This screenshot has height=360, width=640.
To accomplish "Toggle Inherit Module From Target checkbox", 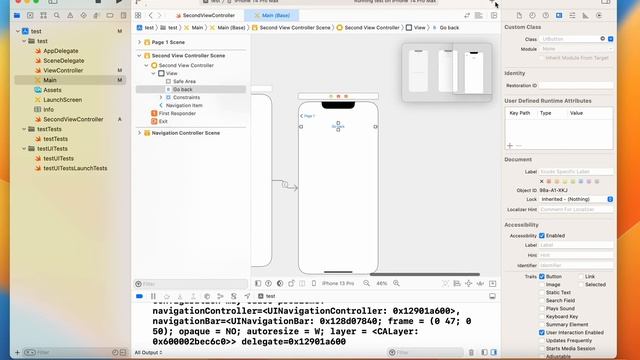I will 542,58.
